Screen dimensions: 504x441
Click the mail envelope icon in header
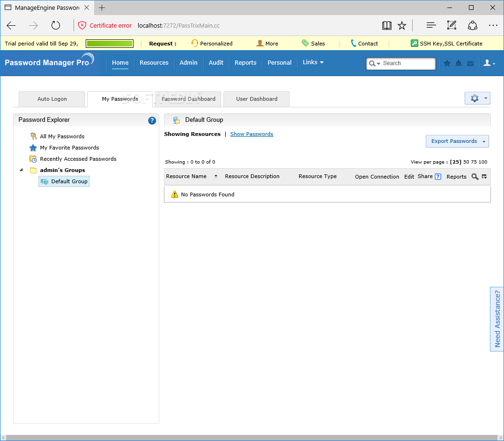tap(470, 64)
